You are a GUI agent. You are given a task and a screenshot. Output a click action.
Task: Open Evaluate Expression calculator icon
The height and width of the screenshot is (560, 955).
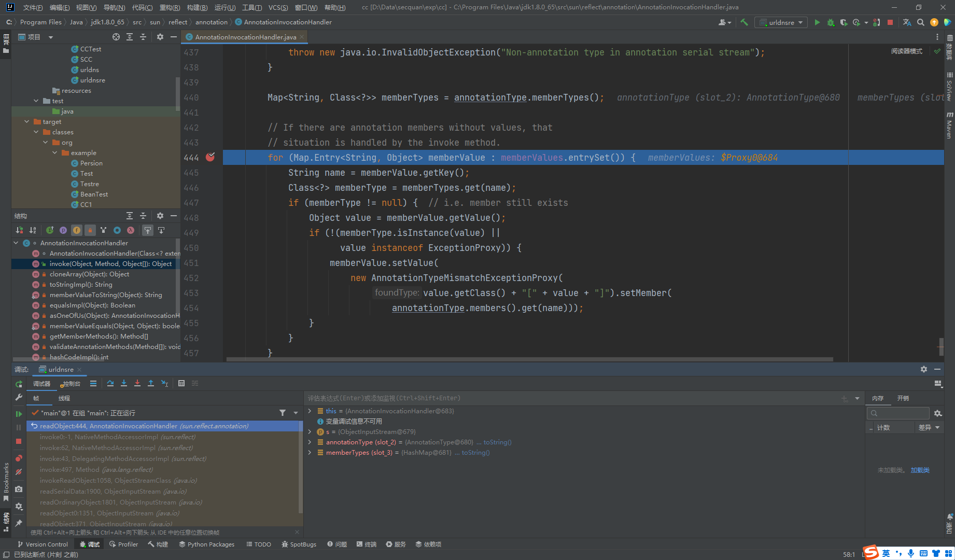181,383
